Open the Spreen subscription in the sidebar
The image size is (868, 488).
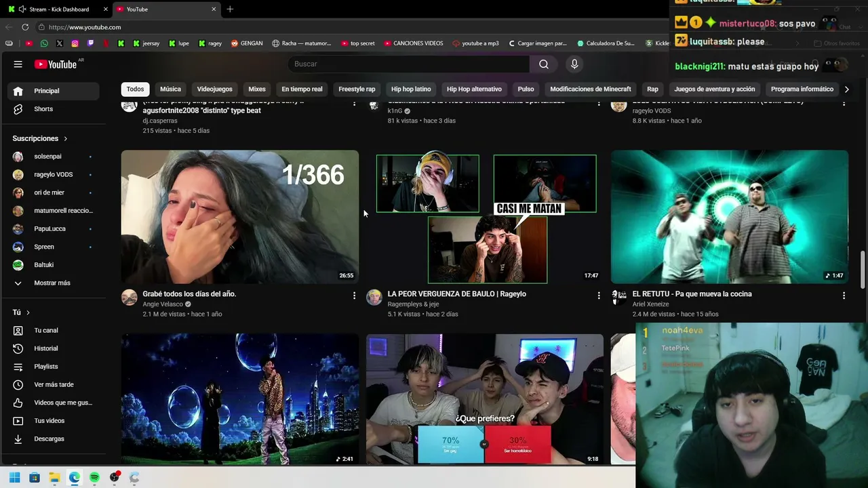click(54, 247)
